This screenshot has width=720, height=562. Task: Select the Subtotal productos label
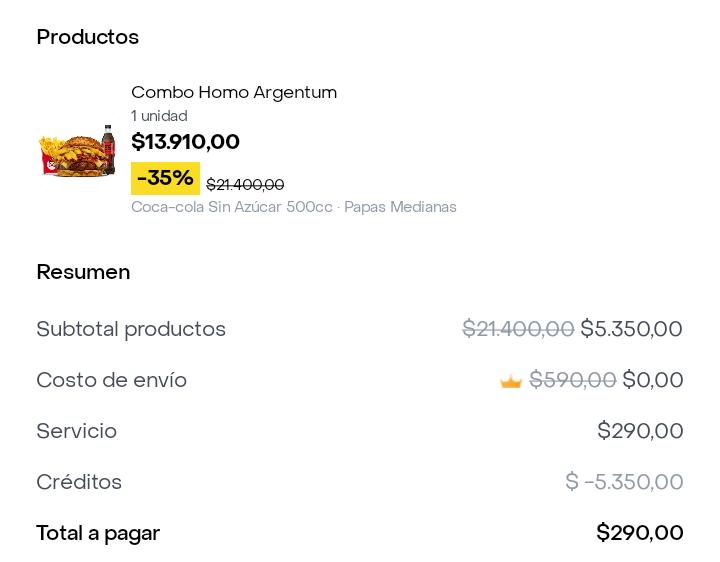131,329
